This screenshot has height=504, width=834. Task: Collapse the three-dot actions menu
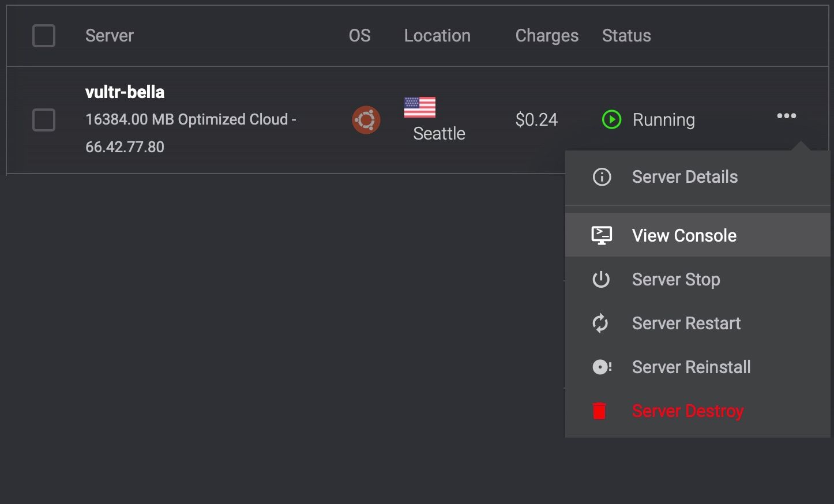tap(786, 116)
